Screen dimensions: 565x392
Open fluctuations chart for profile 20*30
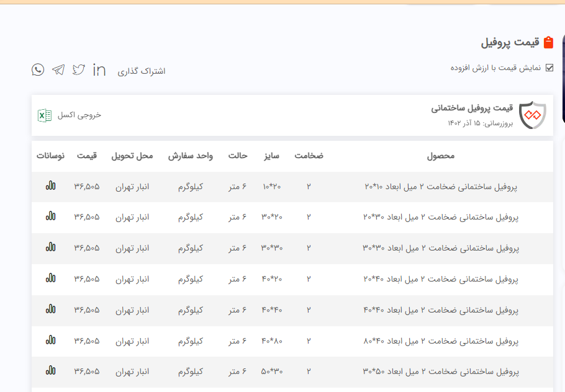(50, 216)
